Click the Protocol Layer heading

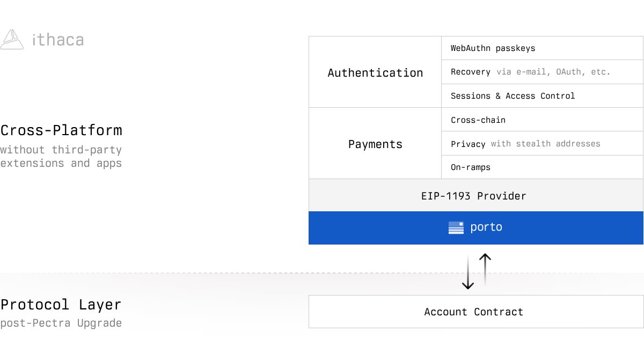(x=61, y=305)
